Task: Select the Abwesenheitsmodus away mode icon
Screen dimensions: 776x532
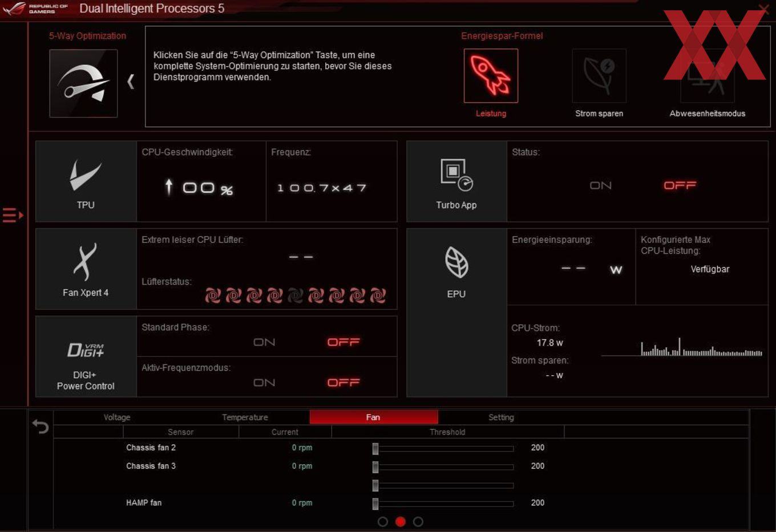Action: click(x=708, y=76)
